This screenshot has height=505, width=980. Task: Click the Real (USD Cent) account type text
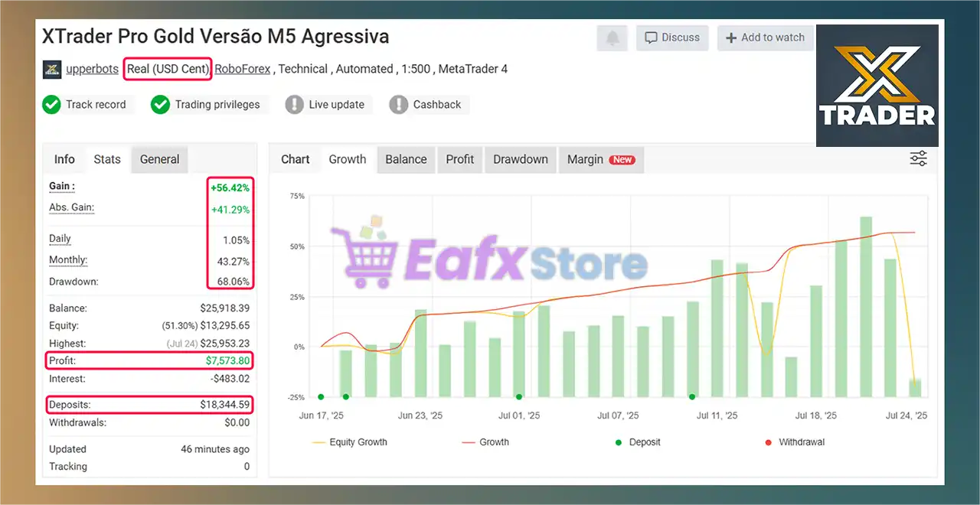click(168, 69)
